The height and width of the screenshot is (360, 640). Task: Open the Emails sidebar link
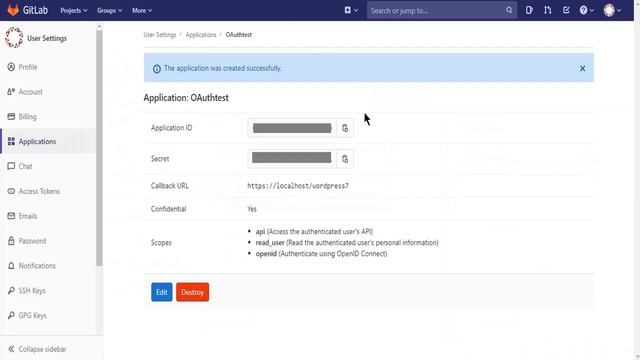click(x=28, y=216)
